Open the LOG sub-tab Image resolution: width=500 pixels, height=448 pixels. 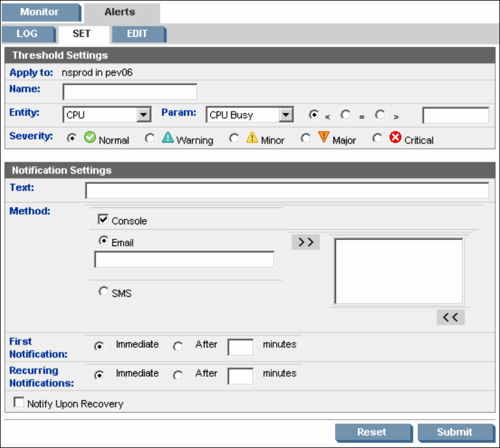point(27,34)
